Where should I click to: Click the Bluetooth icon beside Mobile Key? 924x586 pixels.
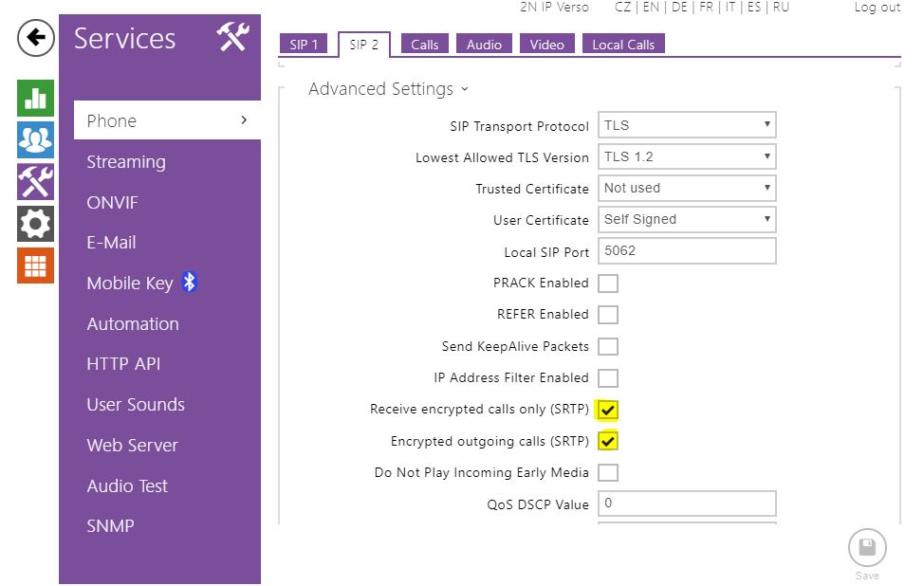[x=189, y=283]
